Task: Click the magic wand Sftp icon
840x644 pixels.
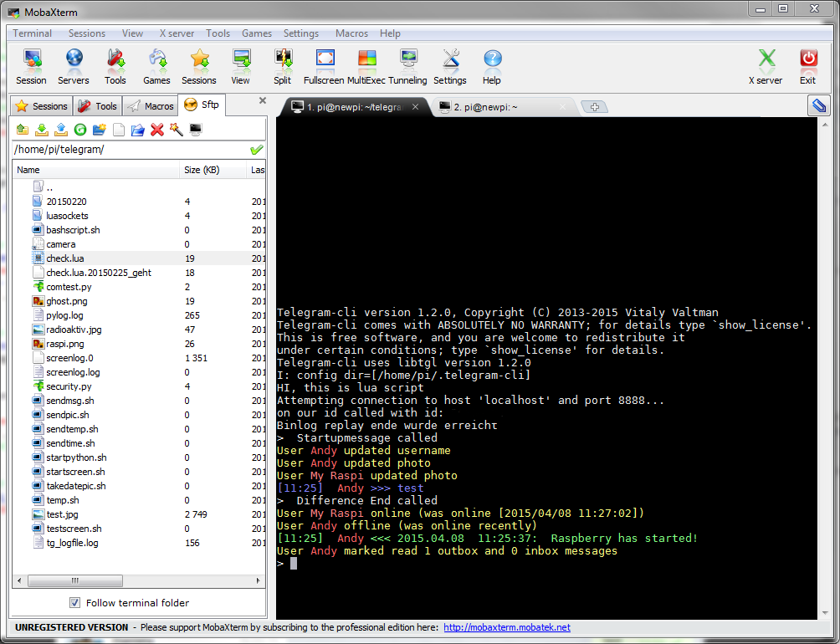Action: [x=177, y=130]
